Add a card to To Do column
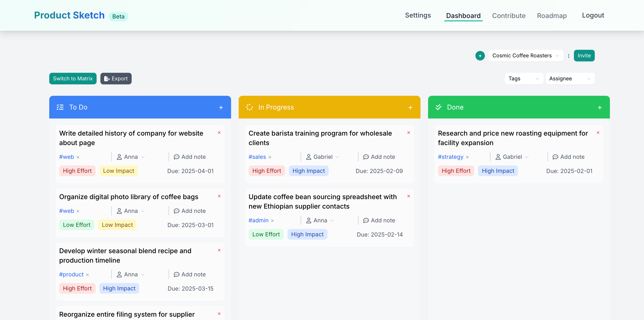The image size is (644, 320). point(221,108)
